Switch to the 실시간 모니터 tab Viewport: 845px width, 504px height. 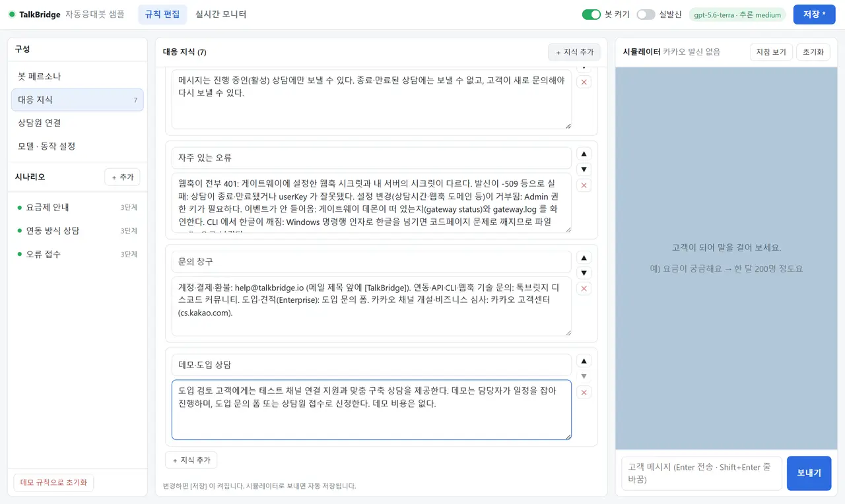[220, 15]
